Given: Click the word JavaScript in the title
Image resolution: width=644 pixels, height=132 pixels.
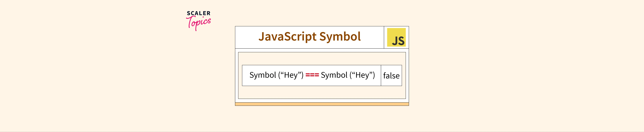Looking at the screenshot, I should point(288,37).
